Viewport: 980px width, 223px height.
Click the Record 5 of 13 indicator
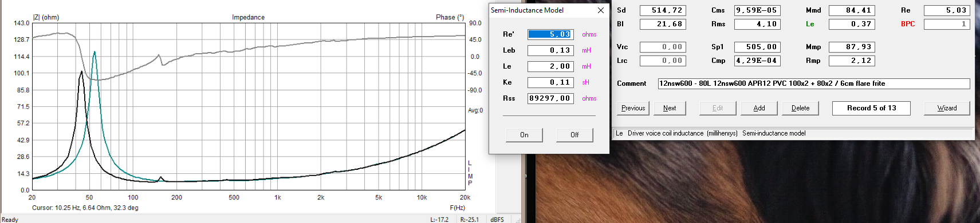click(x=871, y=108)
